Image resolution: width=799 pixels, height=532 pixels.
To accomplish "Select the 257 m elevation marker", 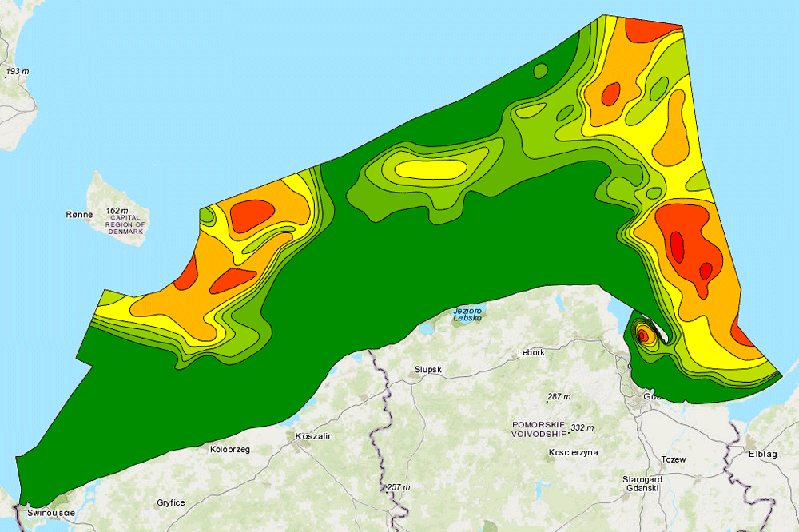I will coord(397,487).
